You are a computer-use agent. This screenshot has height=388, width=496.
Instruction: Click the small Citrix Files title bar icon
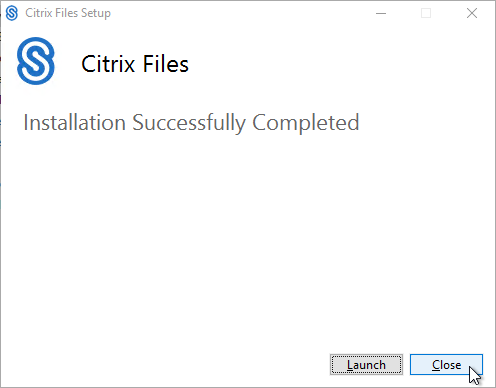click(x=12, y=13)
